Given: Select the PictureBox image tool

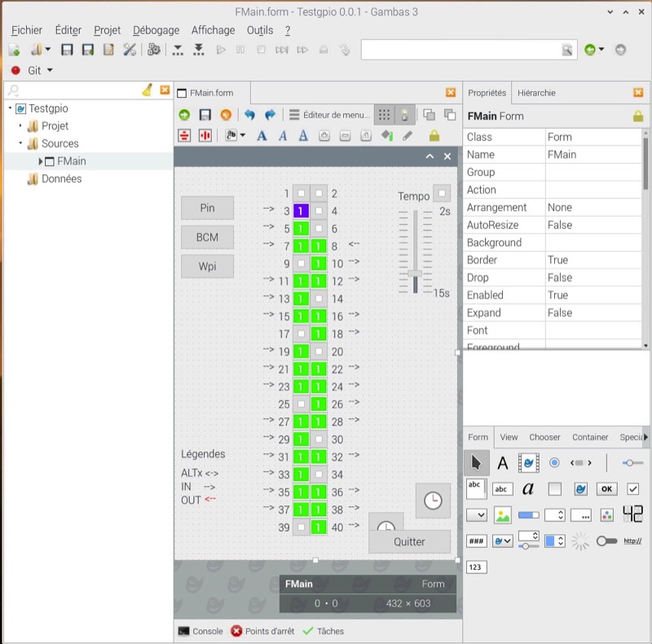Looking at the screenshot, I should pos(503,515).
